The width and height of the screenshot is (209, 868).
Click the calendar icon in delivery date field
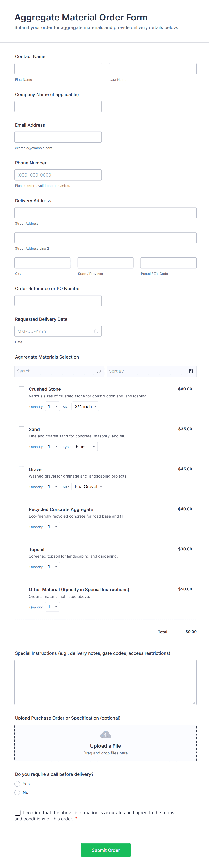pyautogui.click(x=96, y=331)
